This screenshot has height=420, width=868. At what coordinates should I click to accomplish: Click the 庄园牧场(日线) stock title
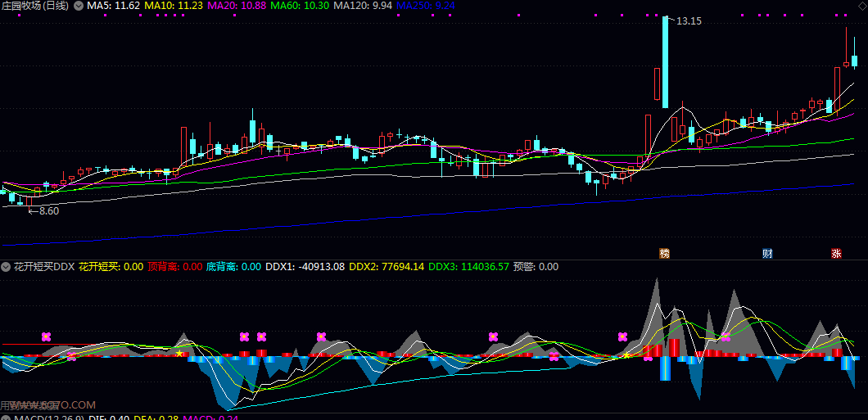pos(34,6)
